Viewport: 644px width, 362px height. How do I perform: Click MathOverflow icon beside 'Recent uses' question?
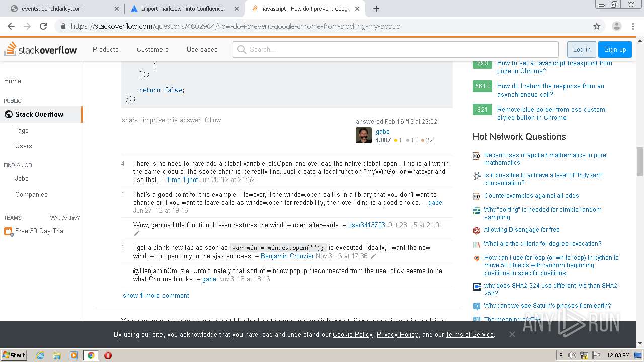click(x=476, y=156)
